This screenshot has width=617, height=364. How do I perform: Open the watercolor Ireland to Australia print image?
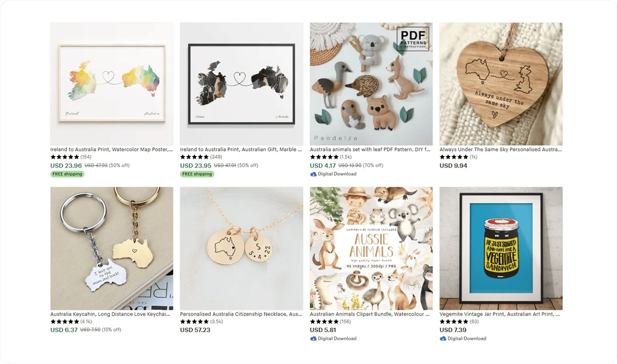click(x=112, y=84)
